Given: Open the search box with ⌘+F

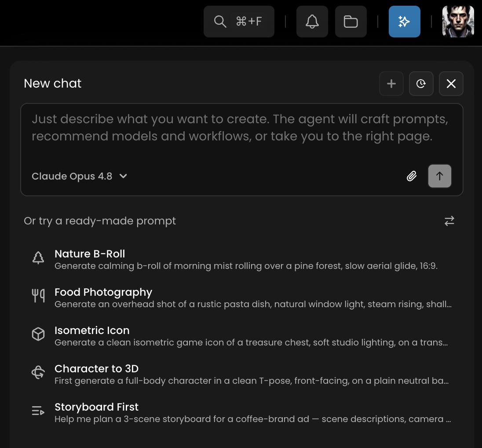Looking at the screenshot, I should [239, 22].
